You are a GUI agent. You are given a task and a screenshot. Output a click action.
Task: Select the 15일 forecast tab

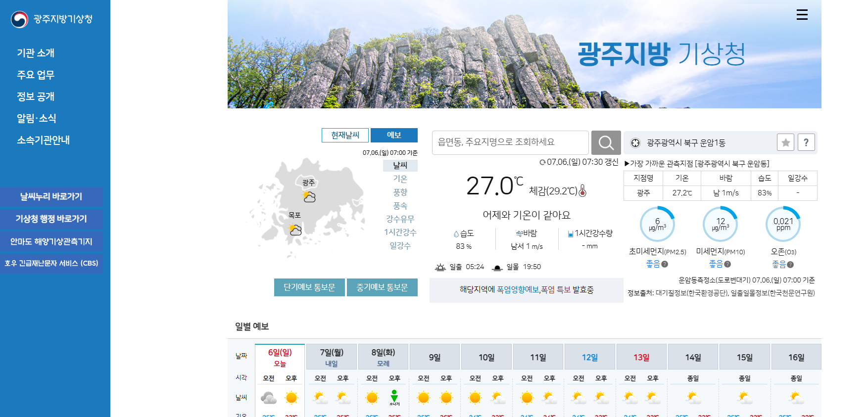coord(745,357)
